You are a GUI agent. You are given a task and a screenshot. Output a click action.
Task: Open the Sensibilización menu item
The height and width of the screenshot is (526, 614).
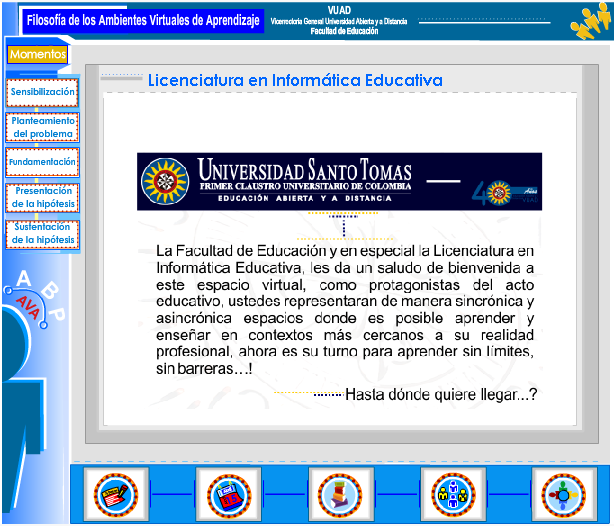coord(43,93)
